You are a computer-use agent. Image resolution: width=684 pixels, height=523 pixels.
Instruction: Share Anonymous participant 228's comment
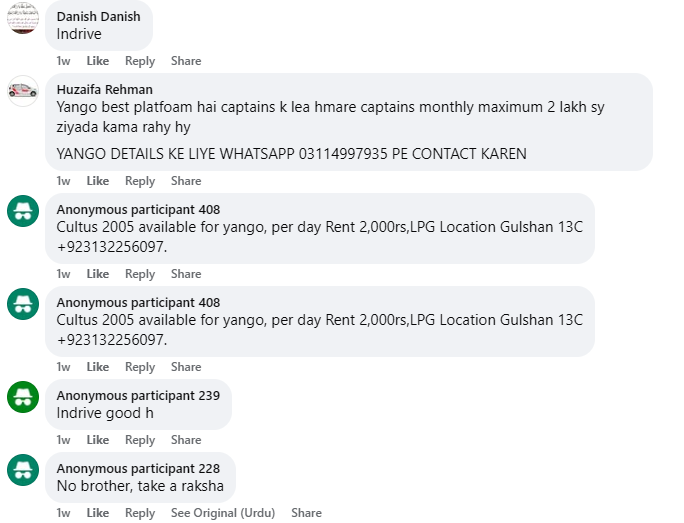(x=306, y=513)
